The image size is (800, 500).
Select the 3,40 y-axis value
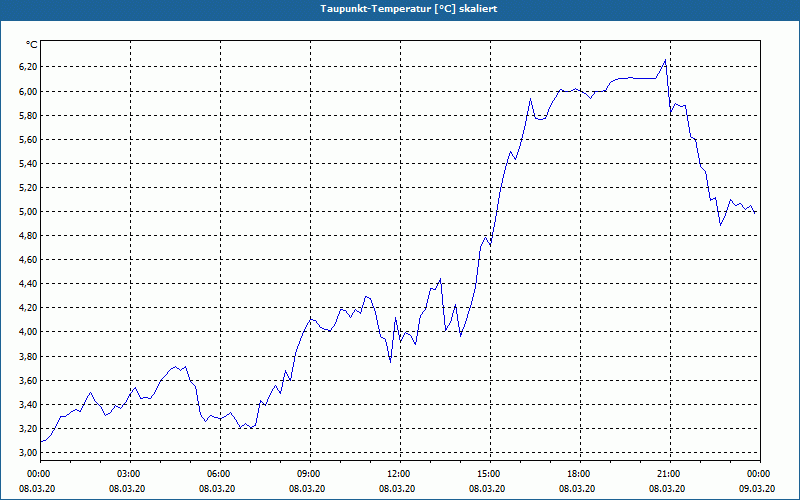point(29,405)
